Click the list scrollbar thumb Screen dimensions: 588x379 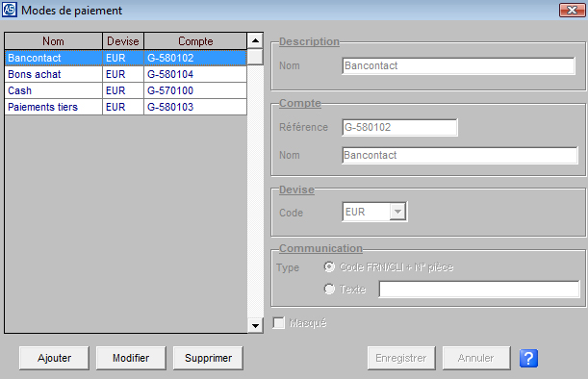click(x=255, y=57)
